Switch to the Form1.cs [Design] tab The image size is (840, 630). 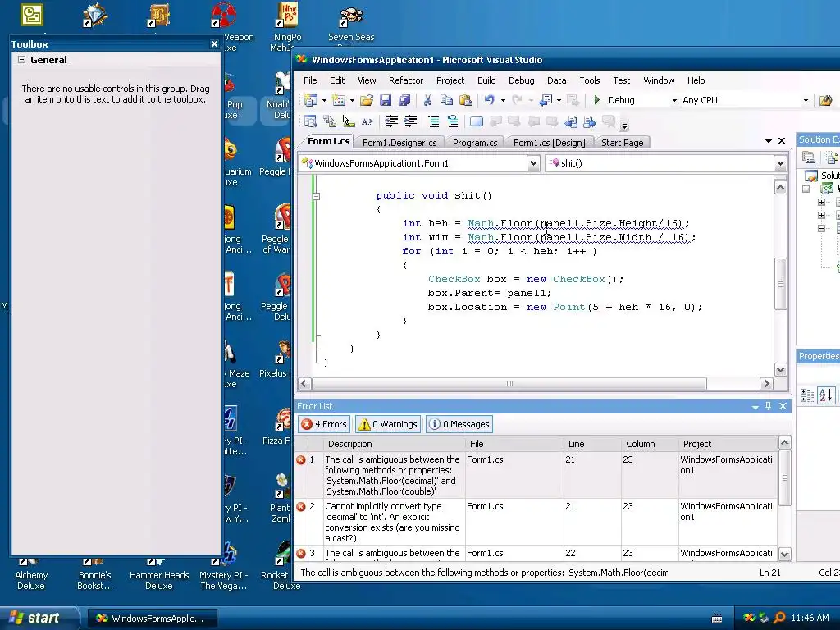549,143
